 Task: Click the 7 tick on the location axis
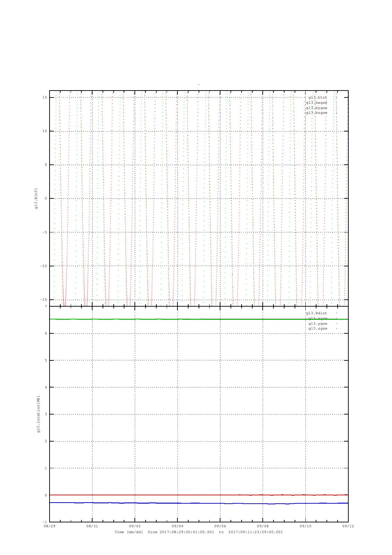(x=46, y=307)
